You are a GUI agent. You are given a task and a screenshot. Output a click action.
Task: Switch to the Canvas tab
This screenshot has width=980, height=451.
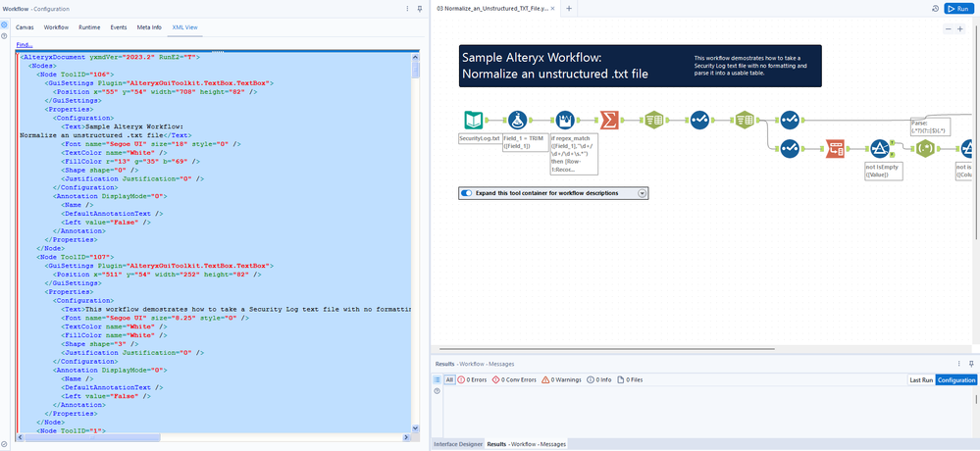point(25,27)
